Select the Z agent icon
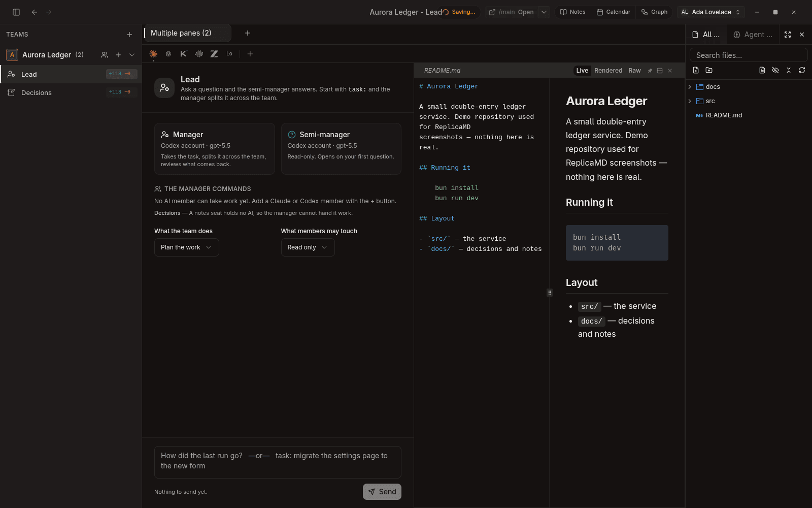This screenshot has height=508, width=812. click(214, 54)
